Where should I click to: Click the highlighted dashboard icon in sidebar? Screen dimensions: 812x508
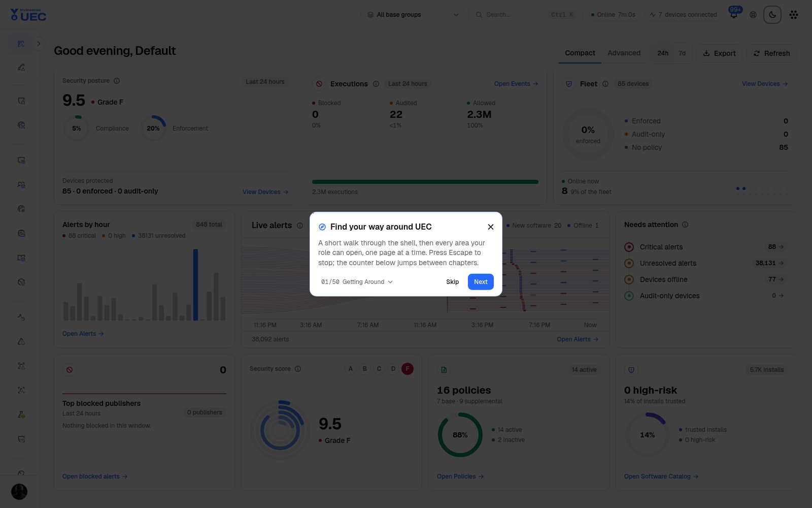click(x=21, y=44)
